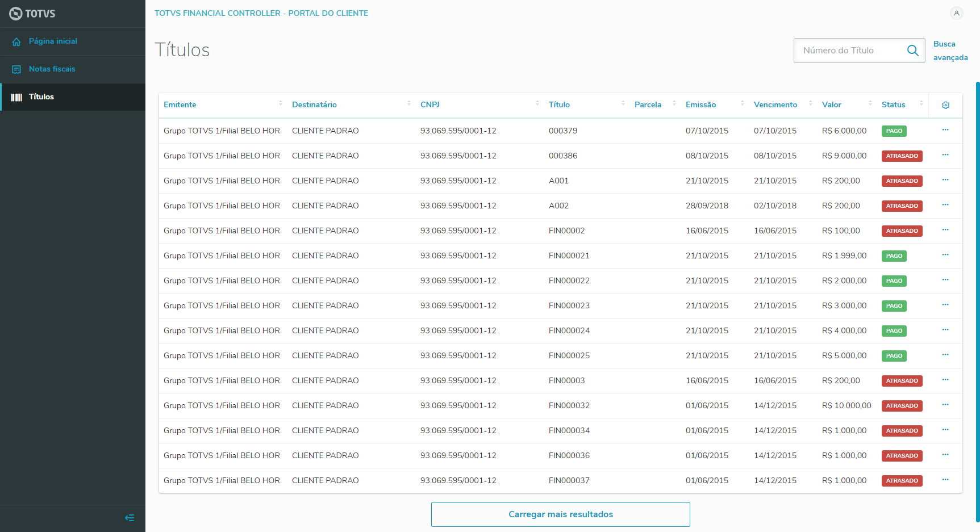Click ATRASADO badge for title FIN000032
980x532 pixels.
coord(902,406)
